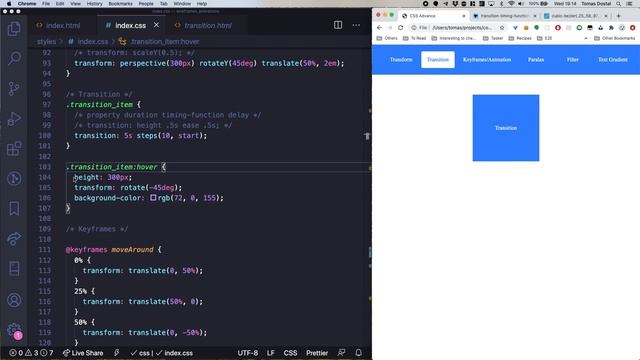Open the editor More Actions ellipsis
Screen dimensions: 640x360
(356, 25)
